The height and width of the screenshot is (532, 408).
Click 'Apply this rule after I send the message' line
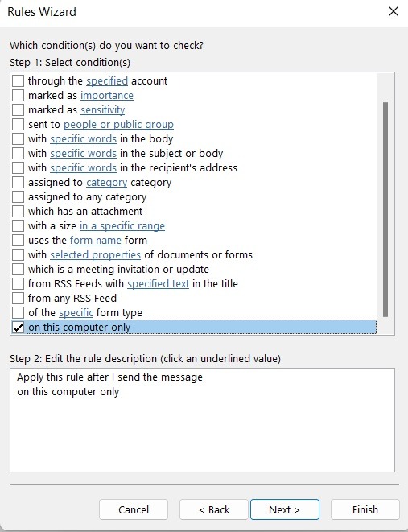(110, 377)
